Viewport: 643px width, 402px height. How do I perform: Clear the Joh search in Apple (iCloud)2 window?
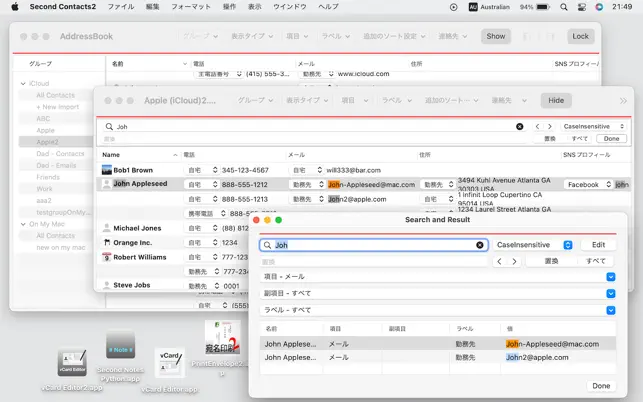(520, 126)
